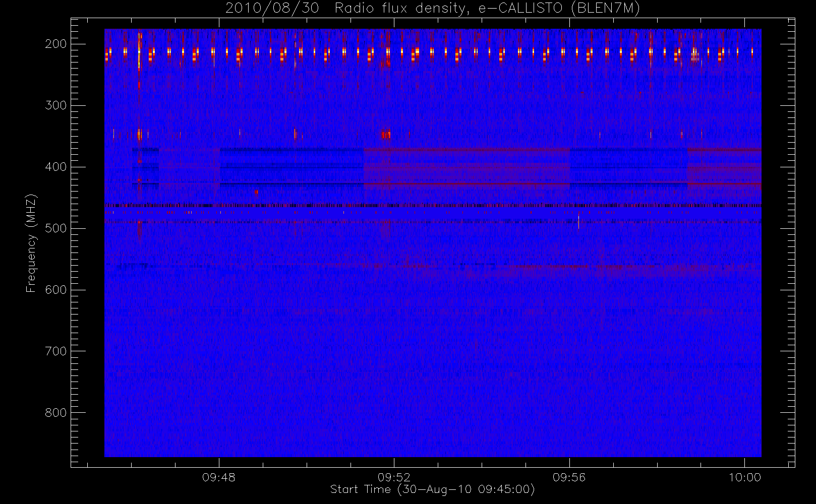Click the 09:56 time tick label
The height and width of the screenshot is (504, 816).
point(569,477)
